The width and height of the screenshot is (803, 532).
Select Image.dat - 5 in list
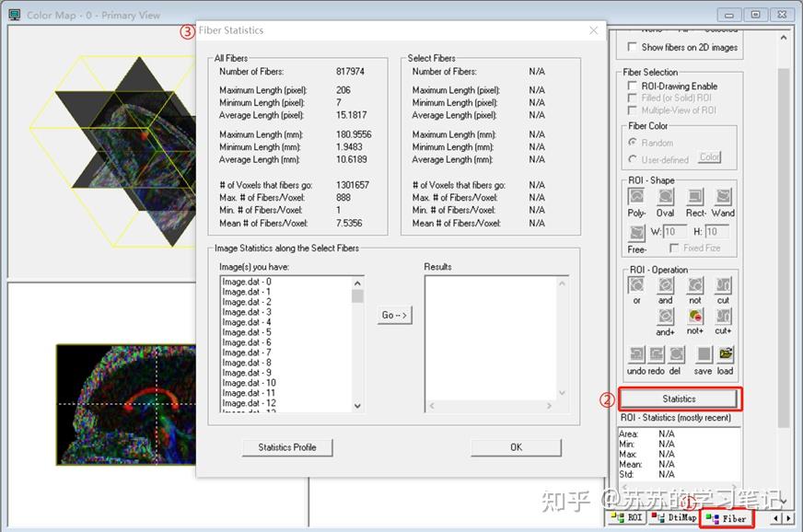point(247,332)
